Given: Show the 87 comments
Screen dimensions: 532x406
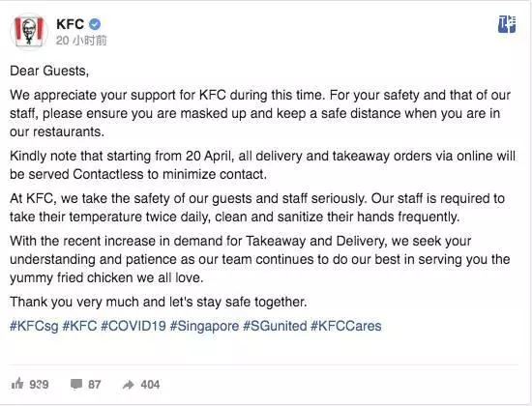Looking at the screenshot, I should tap(95, 385).
